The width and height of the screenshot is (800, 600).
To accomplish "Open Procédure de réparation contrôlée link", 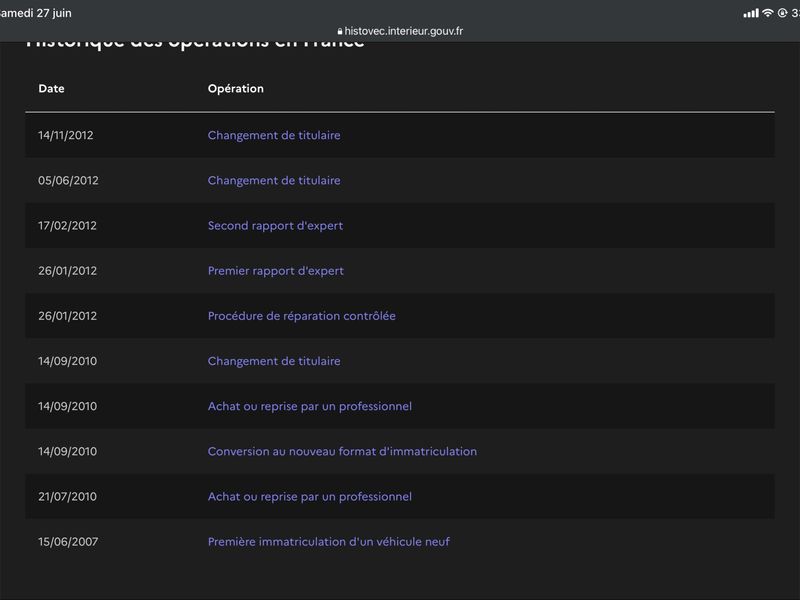I will 302,316.
